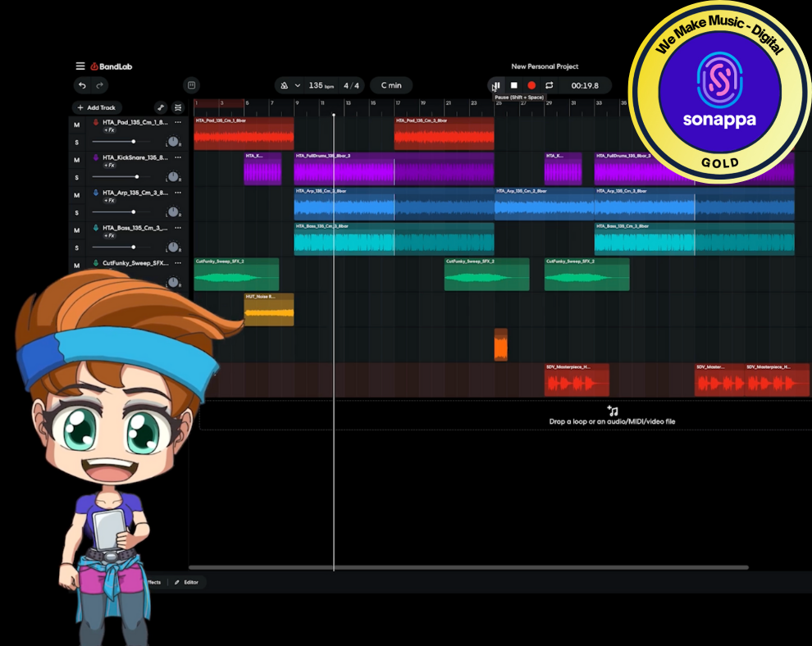Open more options for the HTA_KickSnare track
Screen dimensions: 812x646
point(178,157)
